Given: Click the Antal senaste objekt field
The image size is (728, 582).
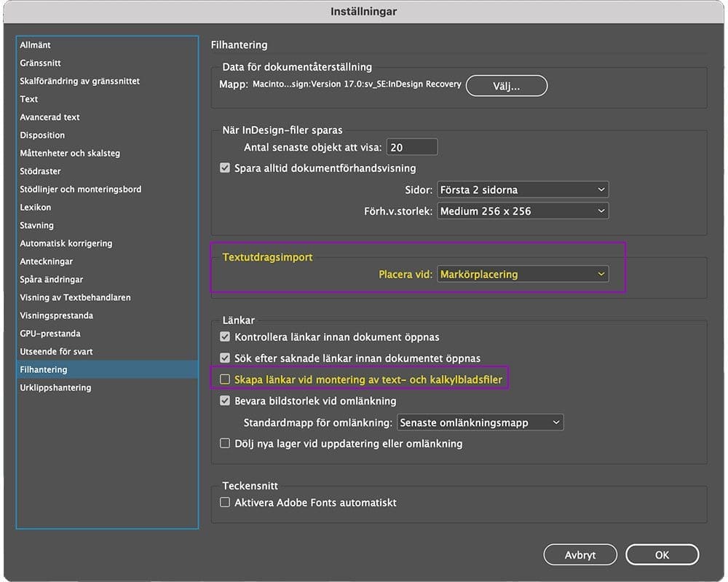Looking at the screenshot, I should tap(412, 147).
